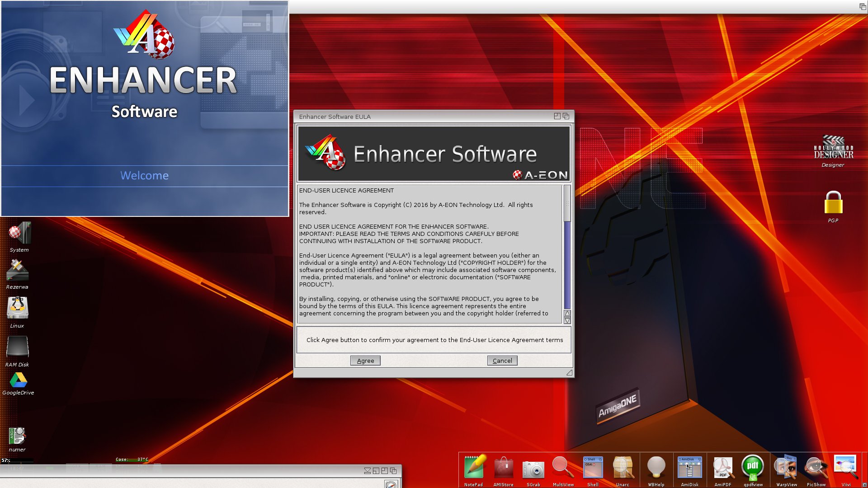Launch the Unarc archive tool
Screen dimensions: 868x488
[x=623, y=470]
